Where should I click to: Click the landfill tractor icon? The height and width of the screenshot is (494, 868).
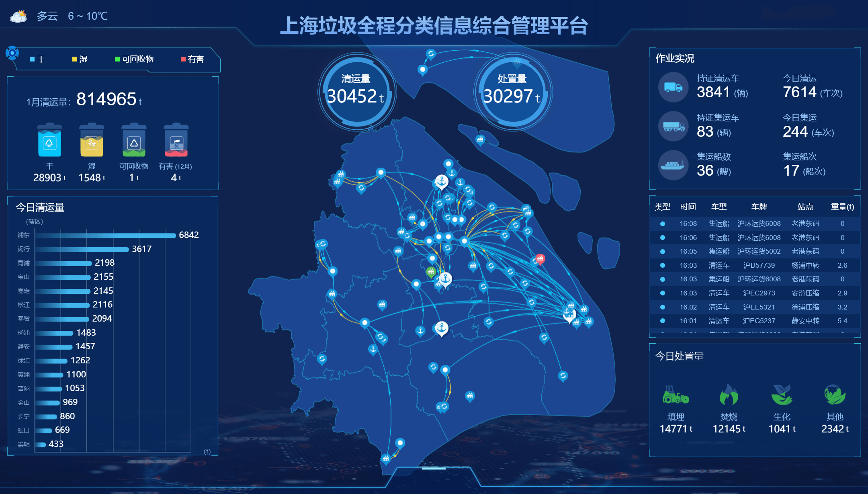click(676, 395)
